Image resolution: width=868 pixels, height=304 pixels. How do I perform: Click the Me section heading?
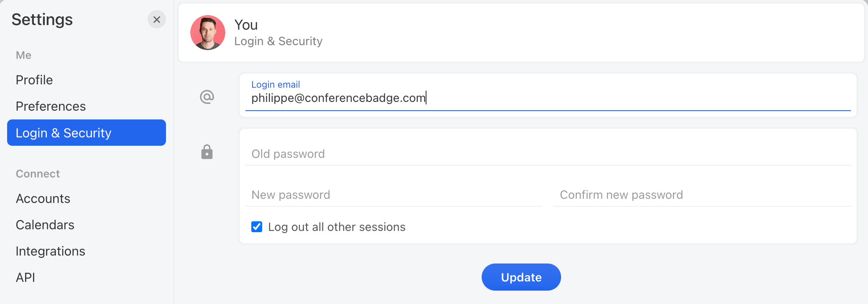pyautogui.click(x=23, y=55)
